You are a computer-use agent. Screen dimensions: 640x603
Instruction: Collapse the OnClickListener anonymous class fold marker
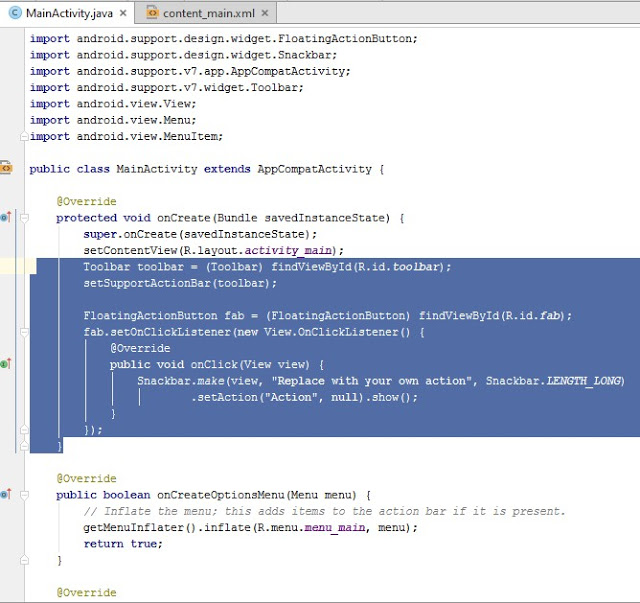24,332
